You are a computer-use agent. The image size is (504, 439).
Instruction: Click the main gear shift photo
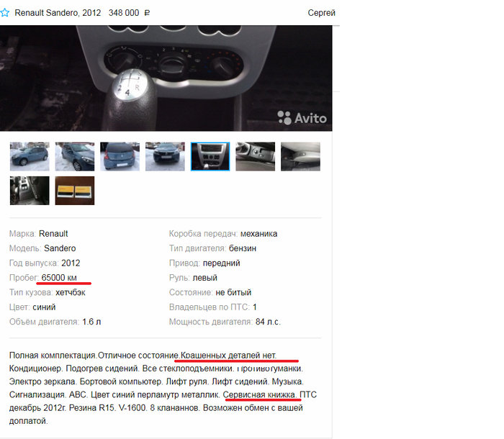(x=166, y=78)
